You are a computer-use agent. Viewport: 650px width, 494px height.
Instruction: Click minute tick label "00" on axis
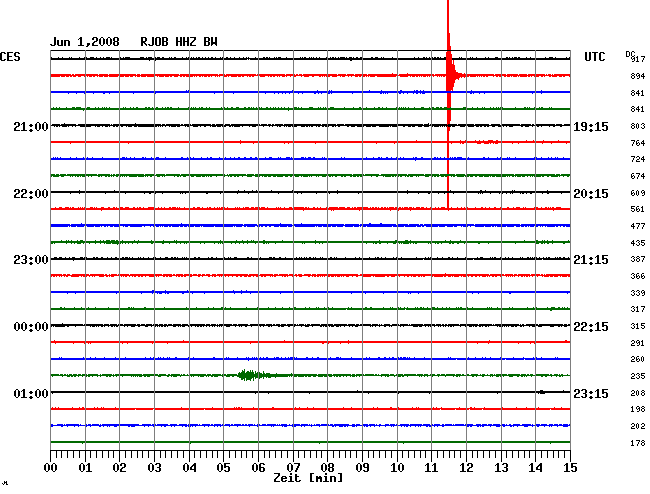tap(51, 468)
